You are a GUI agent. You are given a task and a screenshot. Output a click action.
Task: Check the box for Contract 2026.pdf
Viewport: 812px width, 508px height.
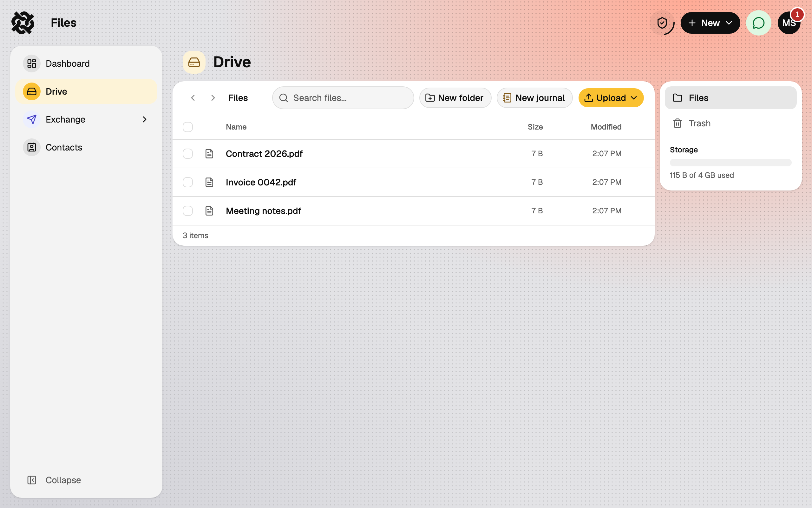(x=188, y=154)
